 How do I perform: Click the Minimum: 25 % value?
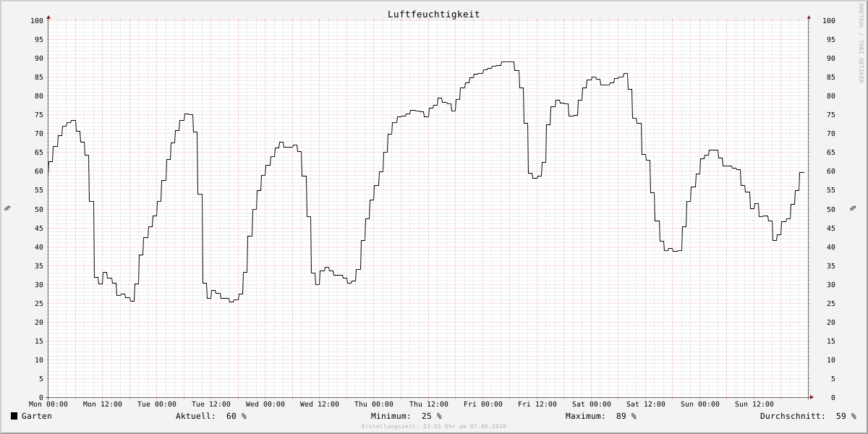pos(407,416)
